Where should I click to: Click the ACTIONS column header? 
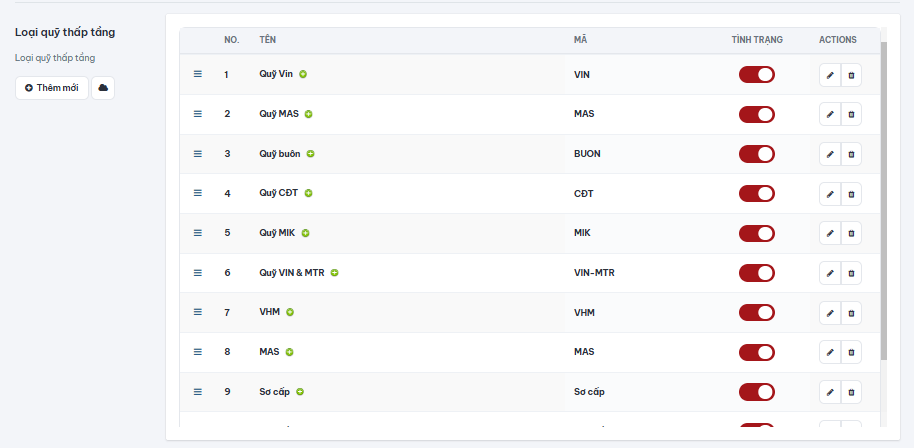coord(838,40)
